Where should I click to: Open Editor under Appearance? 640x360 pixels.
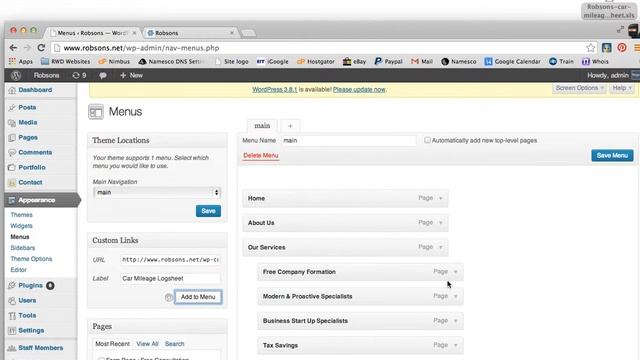pos(19,270)
